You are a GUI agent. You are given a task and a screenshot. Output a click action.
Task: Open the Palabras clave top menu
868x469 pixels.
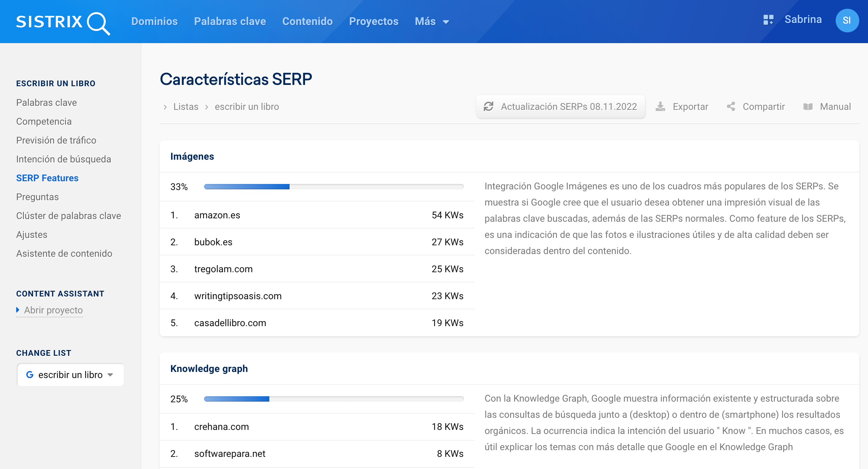230,22
